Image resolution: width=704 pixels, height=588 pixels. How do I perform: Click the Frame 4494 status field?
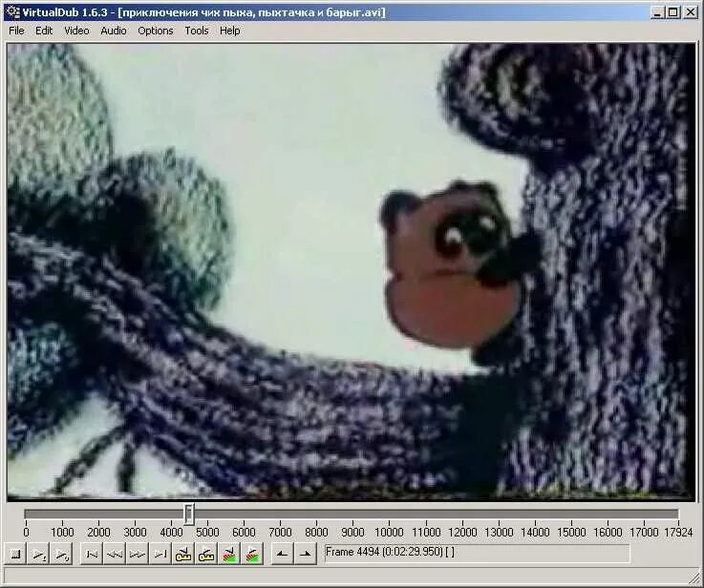coord(477,554)
